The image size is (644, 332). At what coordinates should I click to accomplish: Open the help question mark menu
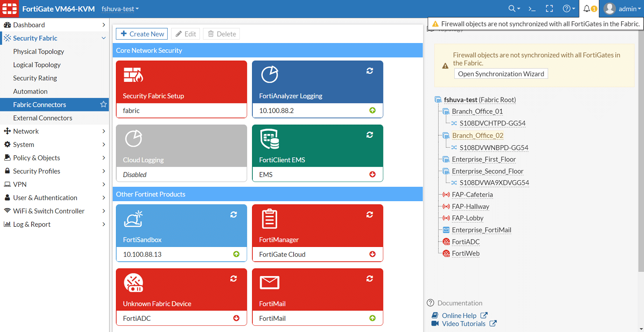coord(569,9)
